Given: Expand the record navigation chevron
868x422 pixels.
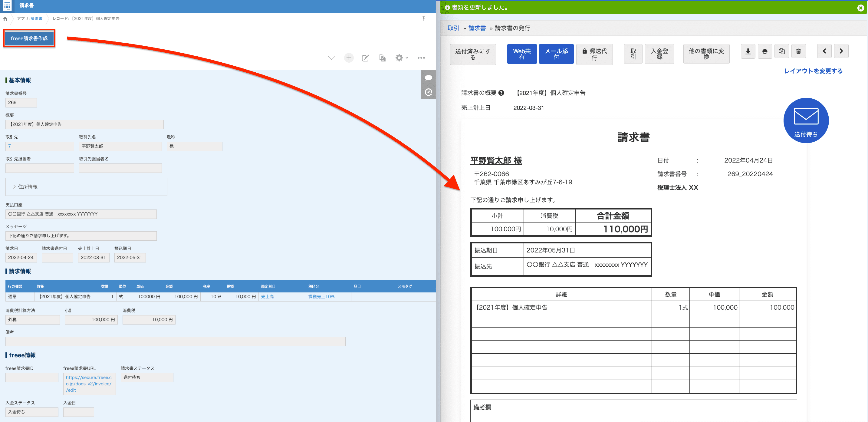Looking at the screenshot, I should point(332,58).
